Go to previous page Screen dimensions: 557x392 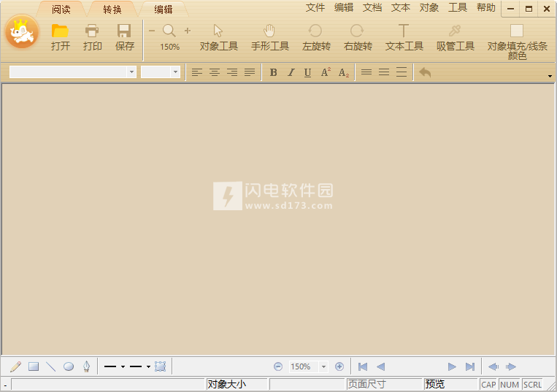(x=380, y=366)
